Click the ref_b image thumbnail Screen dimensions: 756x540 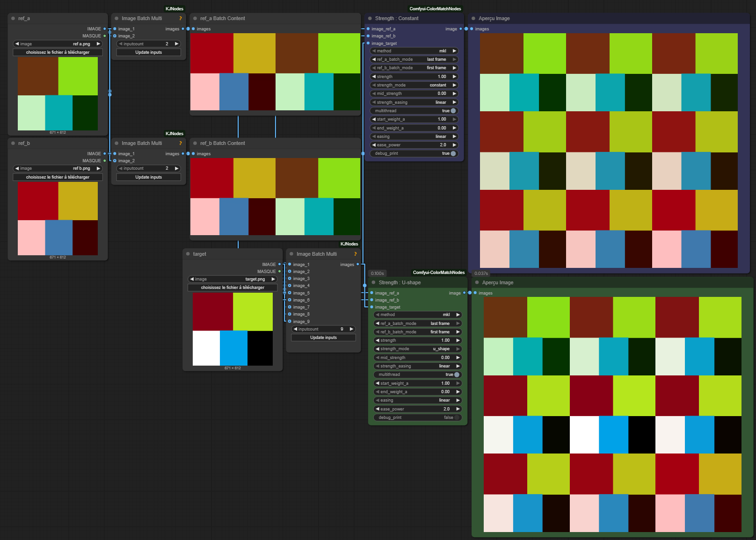tap(58, 218)
